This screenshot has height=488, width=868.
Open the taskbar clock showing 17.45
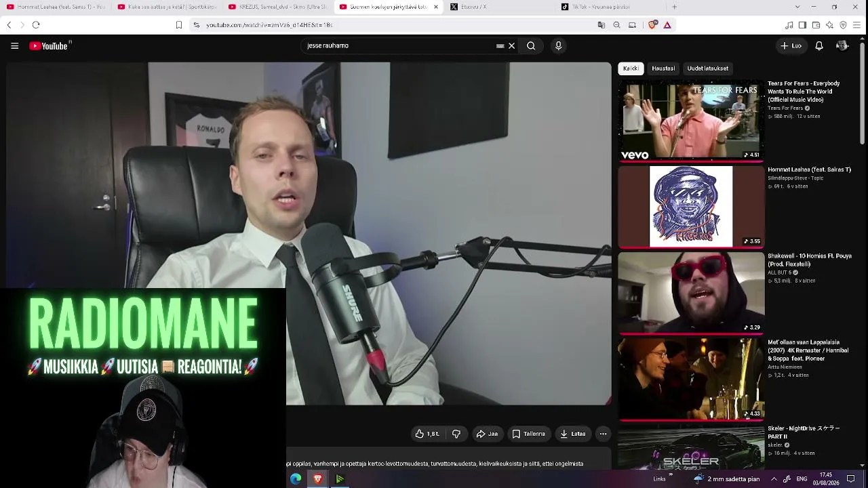pyautogui.click(x=826, y=479)
